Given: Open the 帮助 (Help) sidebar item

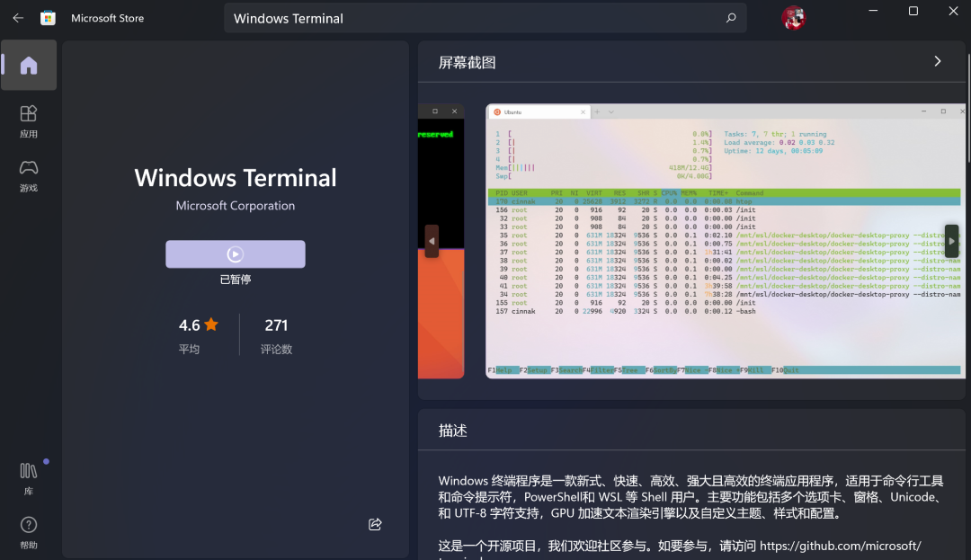Looking at the screenshot, I should pos(29,532).
